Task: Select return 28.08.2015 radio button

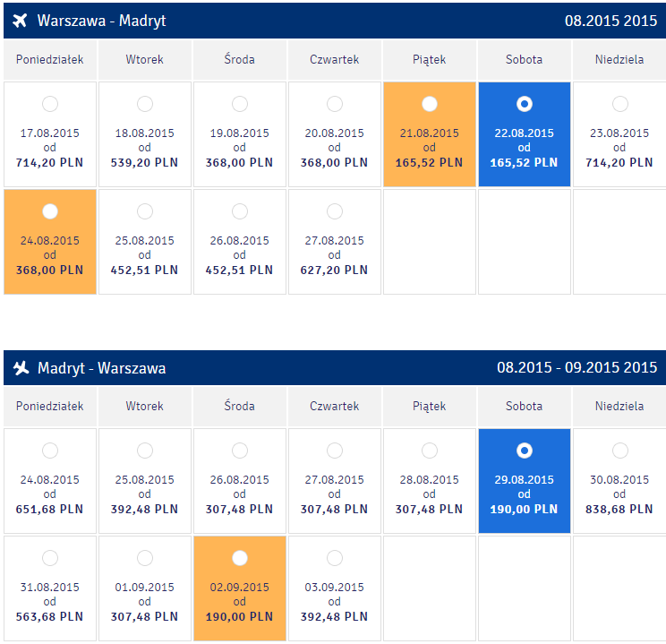Action: [430, 451]
